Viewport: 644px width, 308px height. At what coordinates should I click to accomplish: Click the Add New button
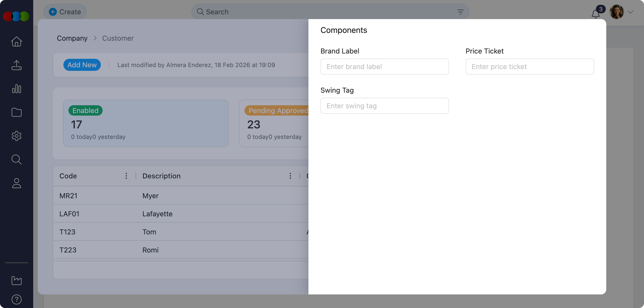82,65
